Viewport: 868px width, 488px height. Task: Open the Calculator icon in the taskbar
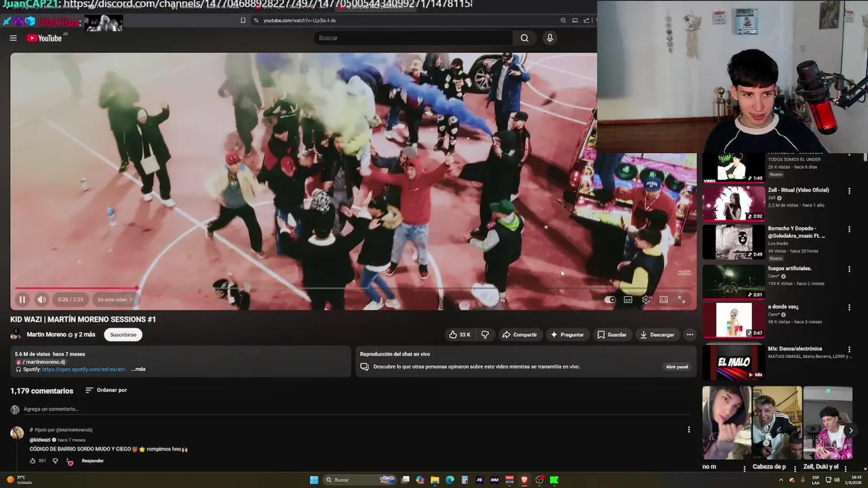click(x=465, y=480)
